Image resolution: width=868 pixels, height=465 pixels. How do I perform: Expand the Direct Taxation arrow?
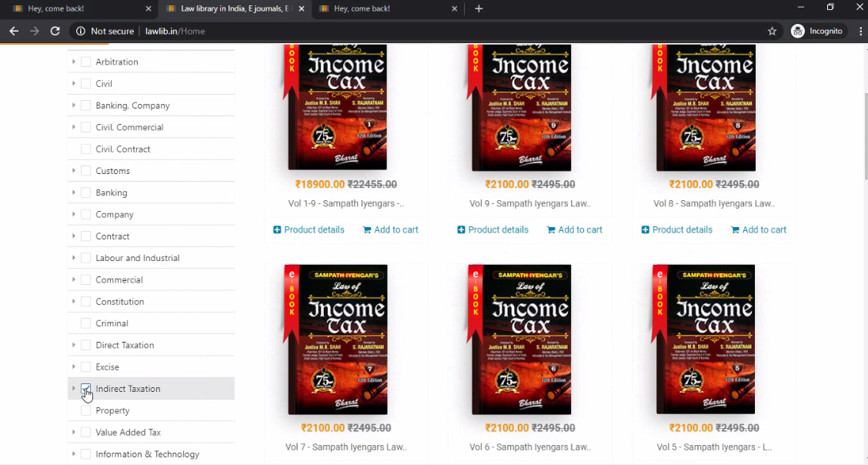tap(74, 345)
